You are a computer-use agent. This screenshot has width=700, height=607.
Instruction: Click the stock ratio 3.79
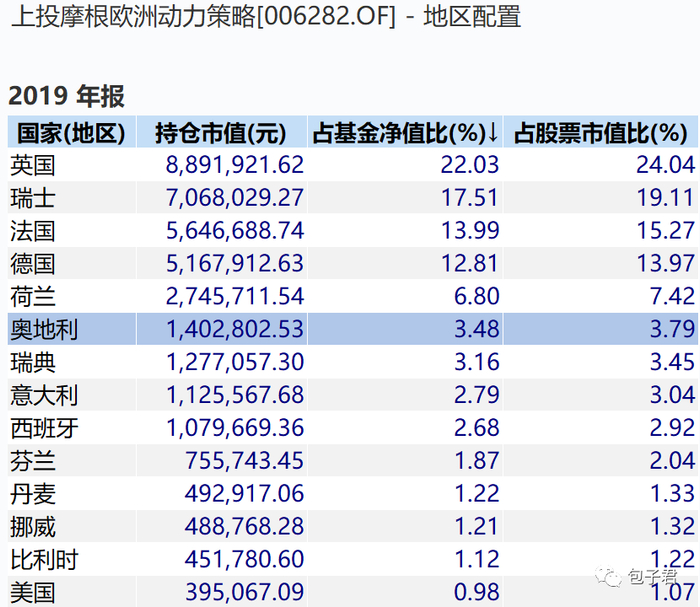pyautogui.click(x=672, y=329)
